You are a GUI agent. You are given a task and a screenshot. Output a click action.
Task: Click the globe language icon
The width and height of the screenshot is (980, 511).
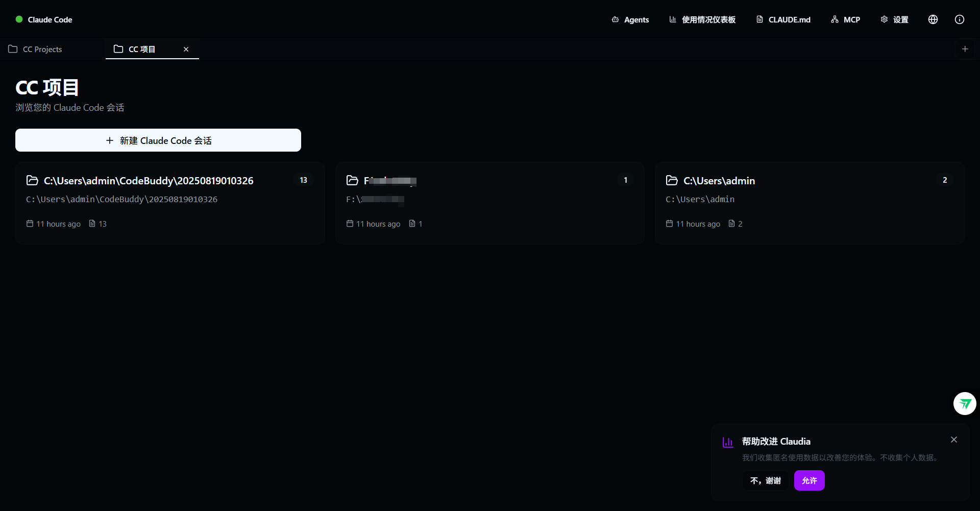pos(933,19)
